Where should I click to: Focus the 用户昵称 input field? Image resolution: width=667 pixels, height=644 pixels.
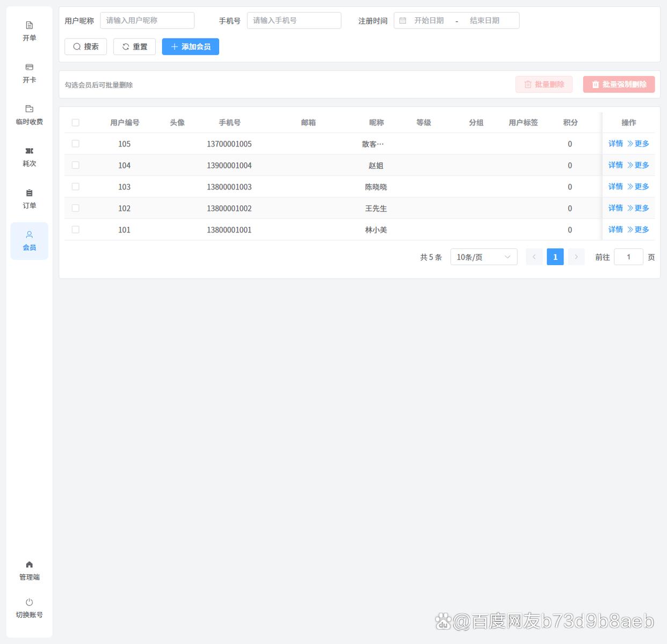pos(147,20)
